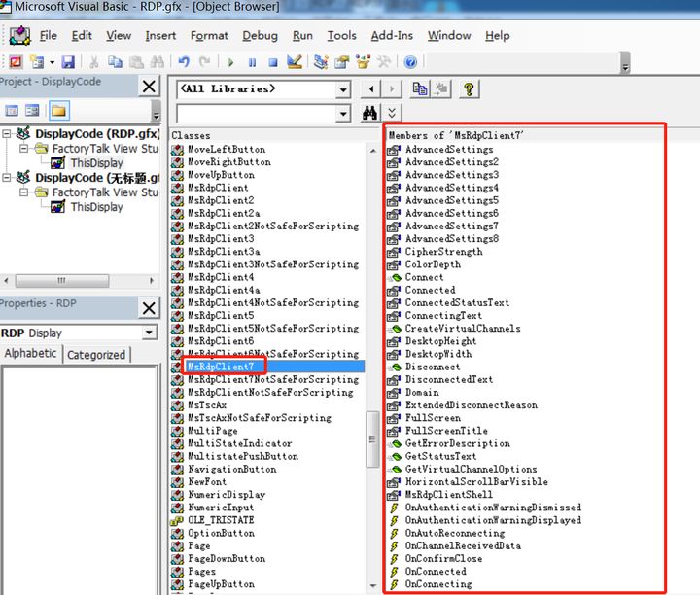This screenshot has height=595, width=700.
Task: Click toolbar options overflow arrow
Action: click(625, 62)
